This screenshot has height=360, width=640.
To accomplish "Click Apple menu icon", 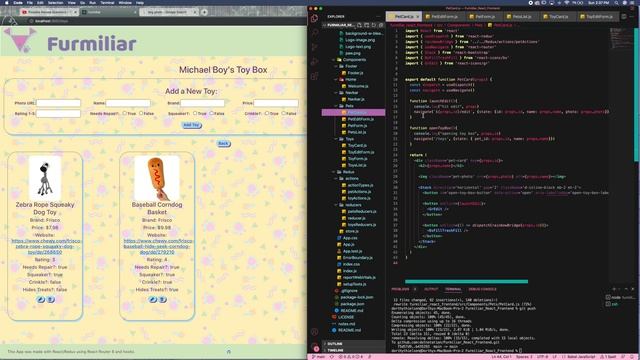I will pos(7,2).
